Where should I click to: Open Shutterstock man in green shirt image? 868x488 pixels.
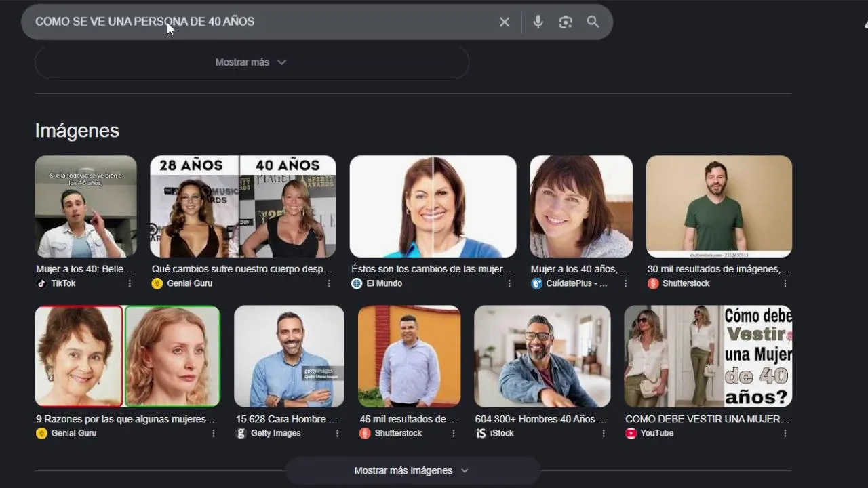point(719,206)
